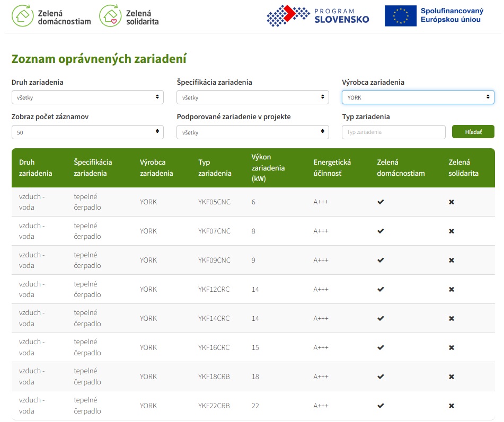The width and height of the screenshot is (504, 422).
Task: Click checkmark icon in YKF18CRB row
Action: [381, 376]
